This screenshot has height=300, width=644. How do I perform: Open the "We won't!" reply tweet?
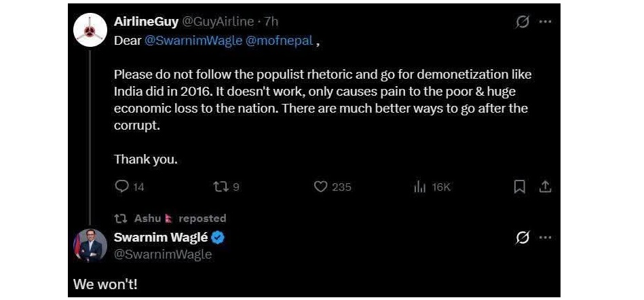pos(105,284)
